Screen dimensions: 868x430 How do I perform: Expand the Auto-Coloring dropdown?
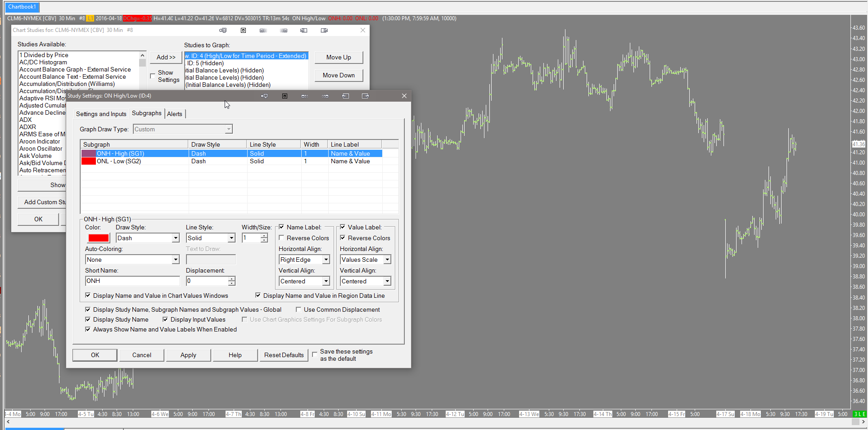point(176,260)
